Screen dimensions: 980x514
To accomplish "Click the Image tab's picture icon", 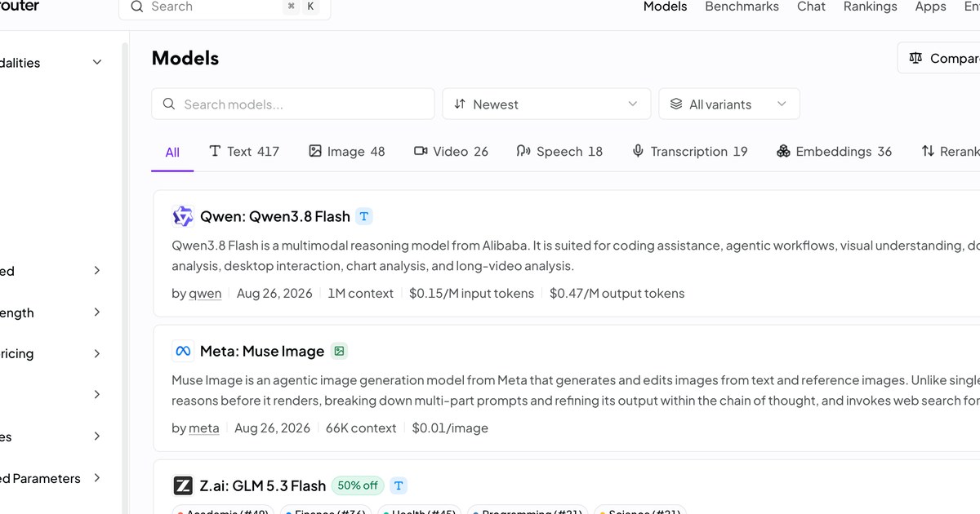I will pos(315,151).
